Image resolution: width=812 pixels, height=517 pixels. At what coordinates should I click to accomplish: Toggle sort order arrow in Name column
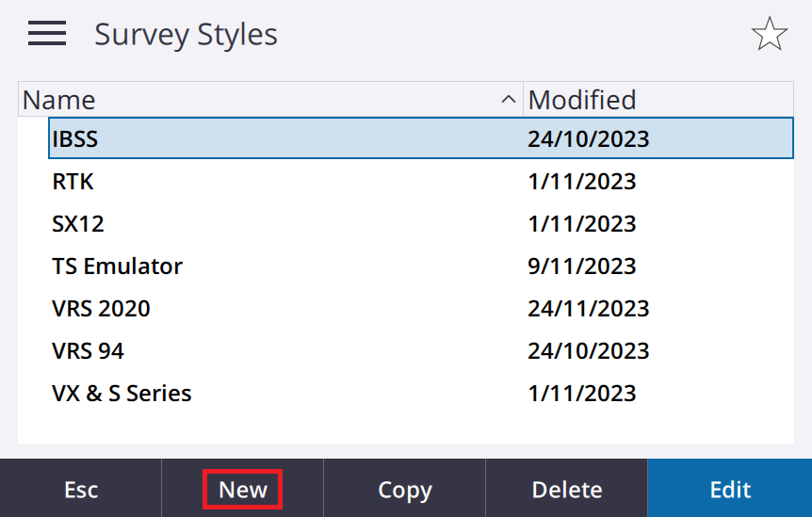[x=509, y=100]
